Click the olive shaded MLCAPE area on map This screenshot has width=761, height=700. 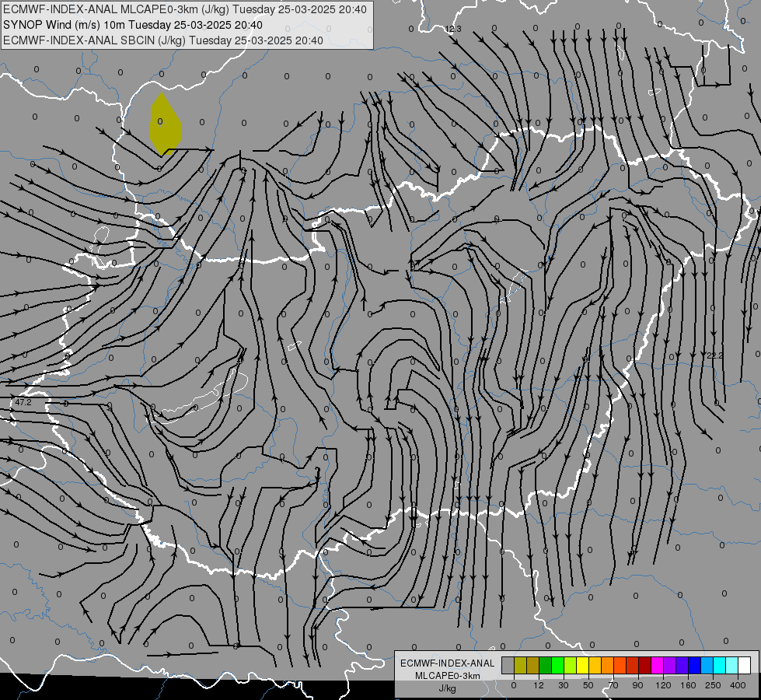[166, 124]
